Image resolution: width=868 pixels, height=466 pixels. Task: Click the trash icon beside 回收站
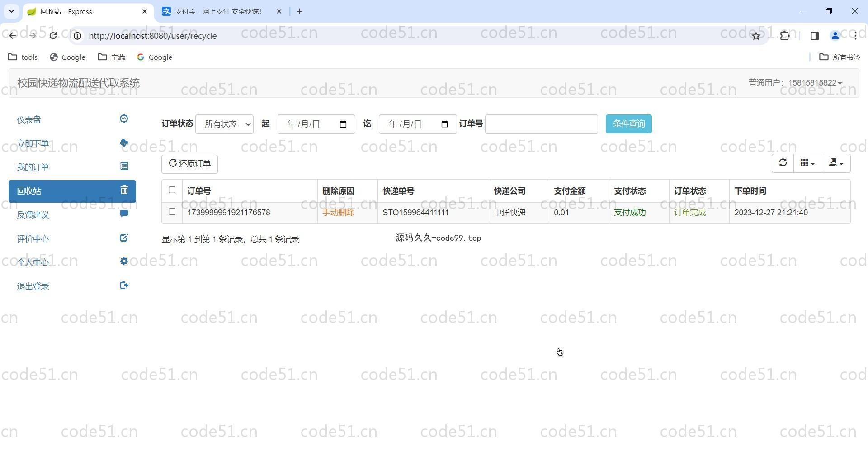[124, 190]
